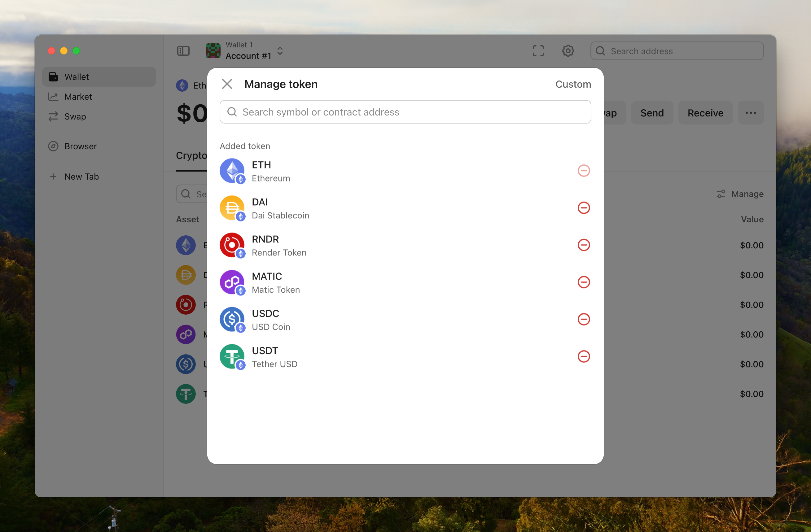The height and width of the screenshot is (532, 811).
Task: Click the Ethereum asset icon in background list
Action: [x=186, y=245]
